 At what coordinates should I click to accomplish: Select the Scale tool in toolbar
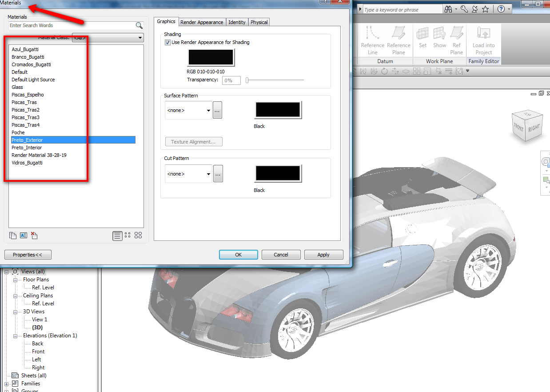427,71
